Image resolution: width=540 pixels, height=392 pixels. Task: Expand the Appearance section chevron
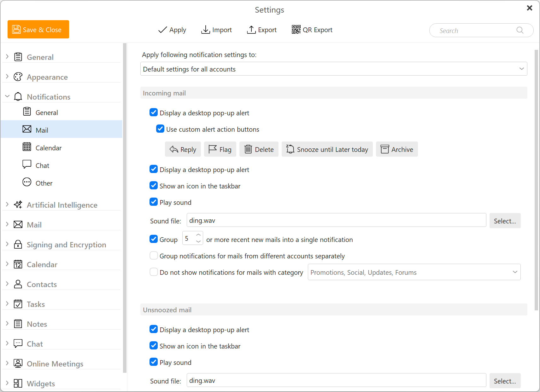tap(7, 77)
